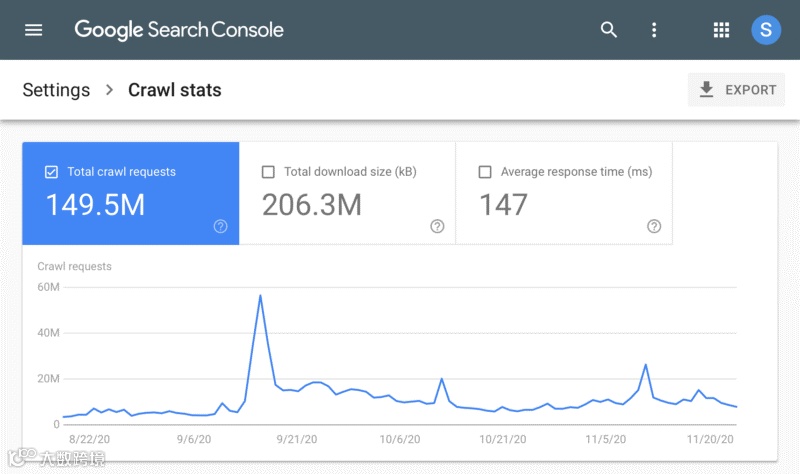Click the search magnifier icon
This screenshot has width=800, height=474.
609,30
